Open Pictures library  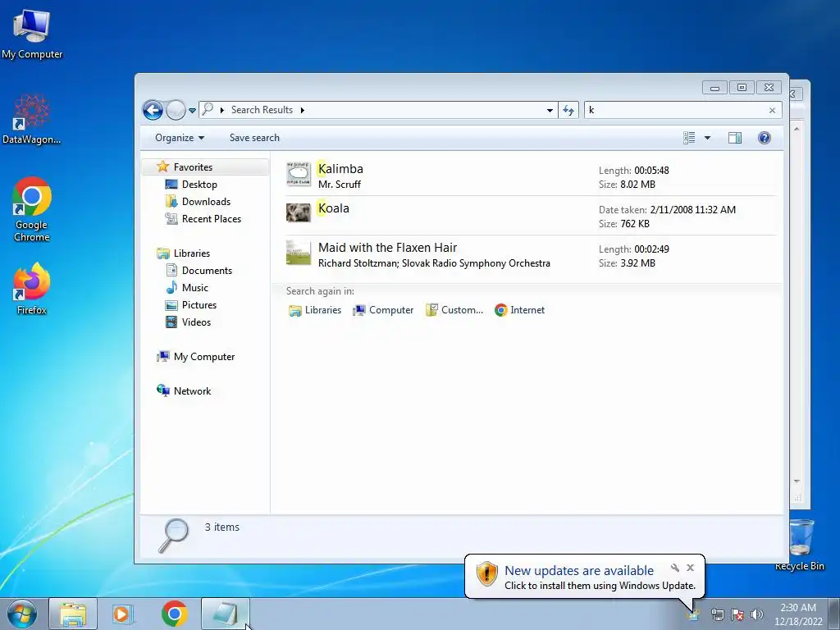(x=199, y=305)
